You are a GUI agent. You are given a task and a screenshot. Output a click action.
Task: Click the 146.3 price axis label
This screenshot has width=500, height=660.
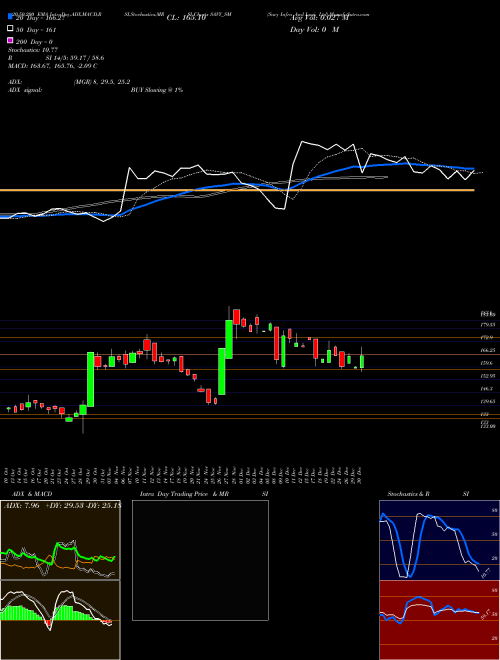[x=487, y=389]
